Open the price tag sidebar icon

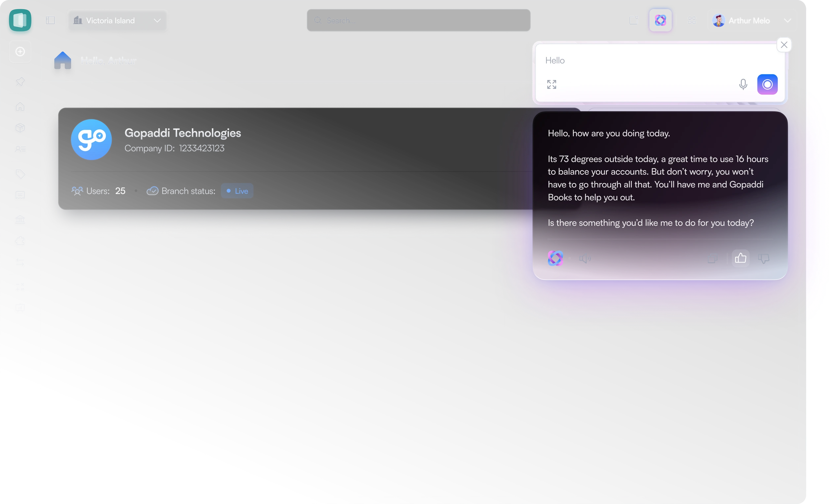pos(20,174)
